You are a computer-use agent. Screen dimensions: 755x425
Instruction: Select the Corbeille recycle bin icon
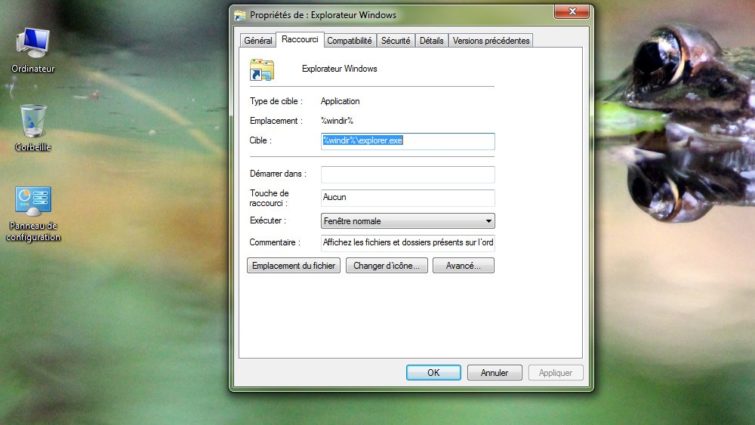click(x=33, y=128)
